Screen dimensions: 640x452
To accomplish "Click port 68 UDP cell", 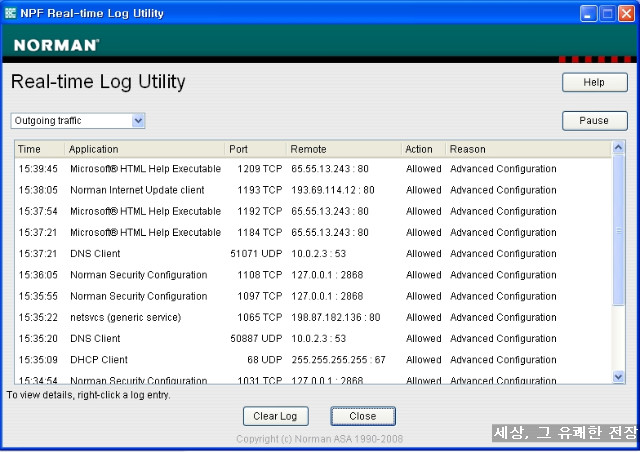I will (x=264, y=360).
